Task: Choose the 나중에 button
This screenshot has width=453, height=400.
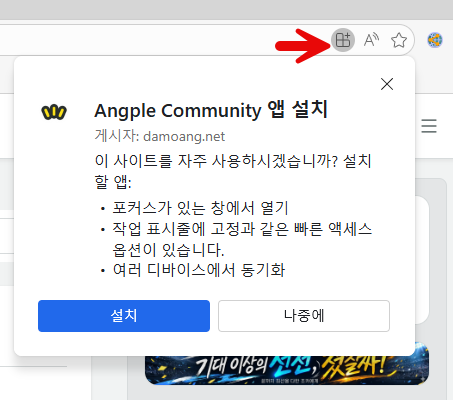Action: 304,316
